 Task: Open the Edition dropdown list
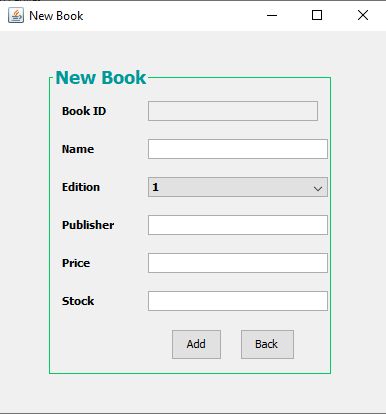point(238,187)
